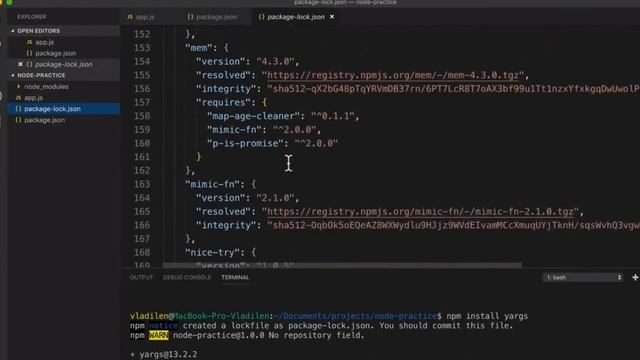Image resolution: width=640 pixels, height=360 pixels.
Task: Click line number 157 in gutter
Action: click(x=142, y=102)
